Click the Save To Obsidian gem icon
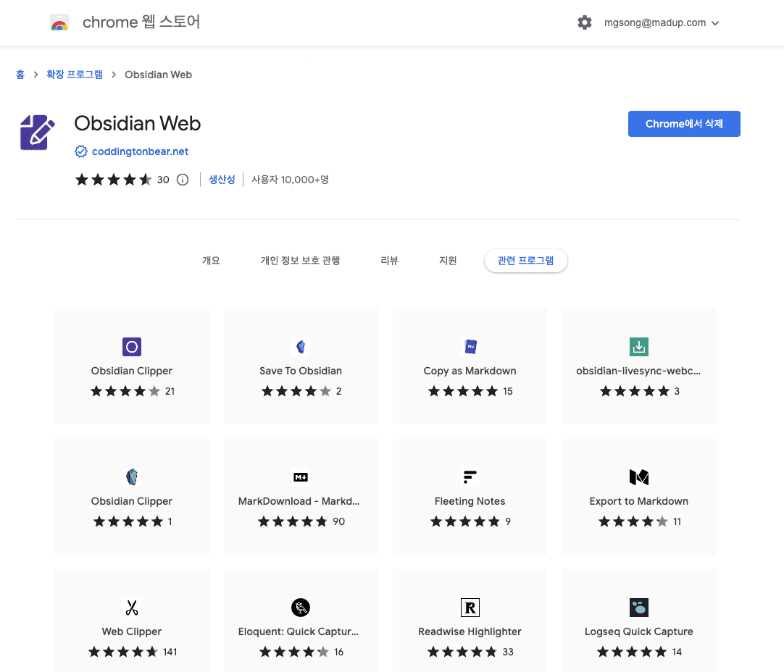This screenshot has width=784, height=672. 301,347
